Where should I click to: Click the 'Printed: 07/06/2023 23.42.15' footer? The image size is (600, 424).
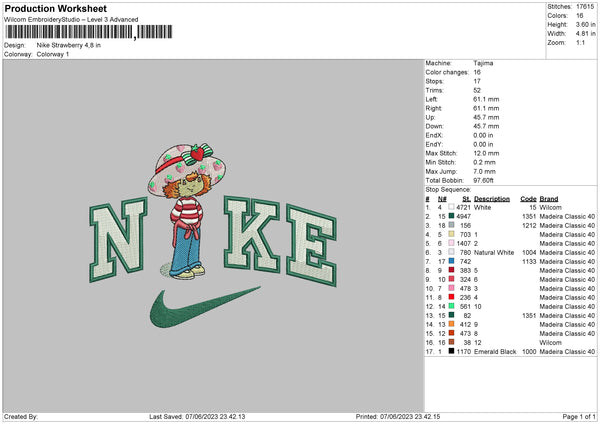(x=398, y=417)
